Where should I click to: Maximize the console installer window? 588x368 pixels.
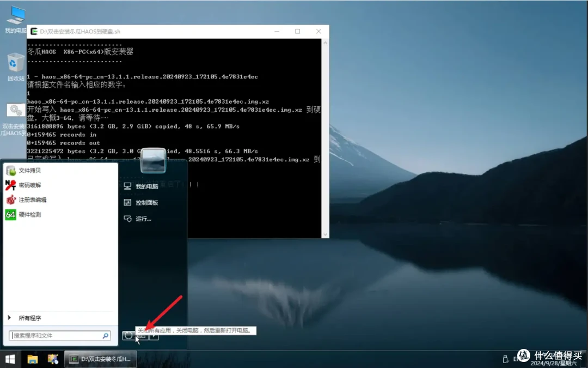pos(297,32)
